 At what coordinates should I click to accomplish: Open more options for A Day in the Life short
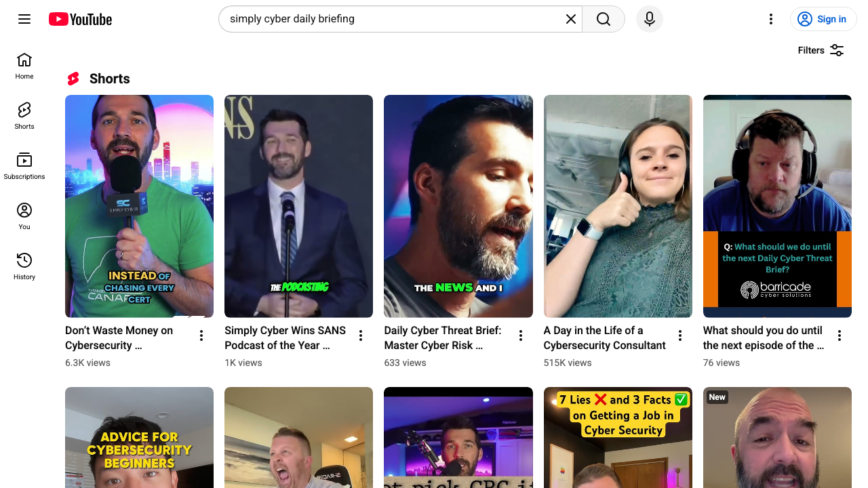coord(680,335)
